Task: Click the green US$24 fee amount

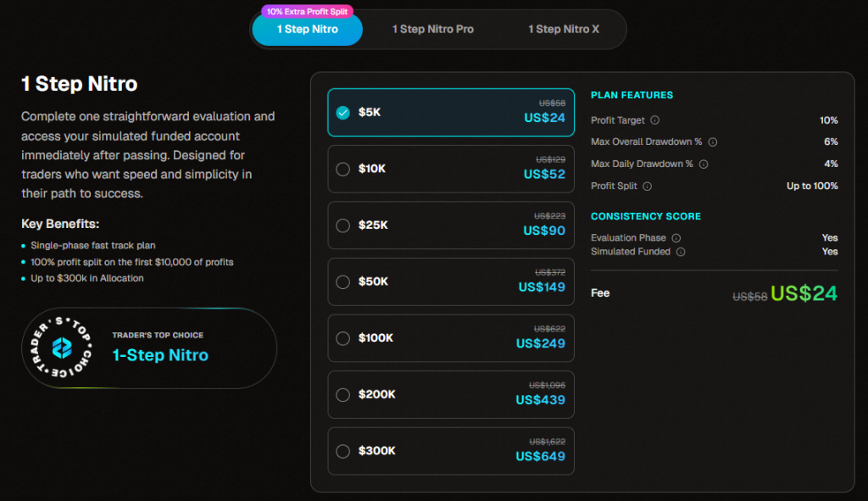Action: (804, 294)
